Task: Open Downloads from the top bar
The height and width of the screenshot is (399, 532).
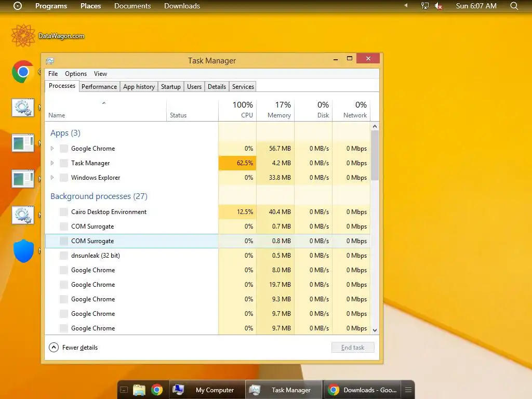Action: point(182,6)
